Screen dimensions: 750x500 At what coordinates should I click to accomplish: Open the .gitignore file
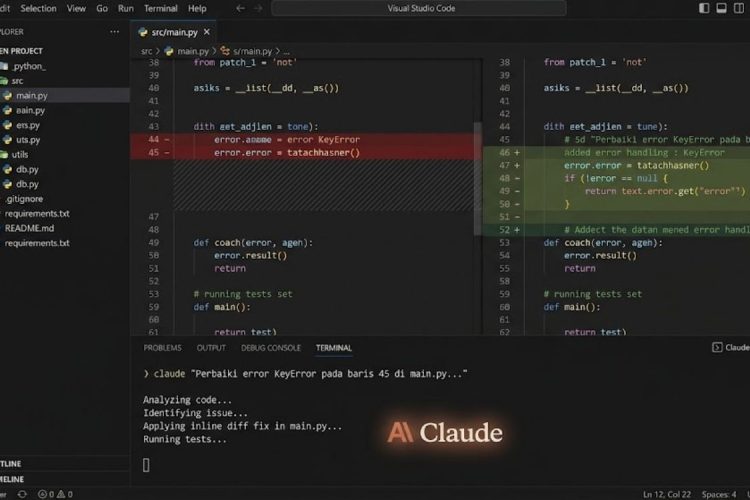tap(24, 199)
